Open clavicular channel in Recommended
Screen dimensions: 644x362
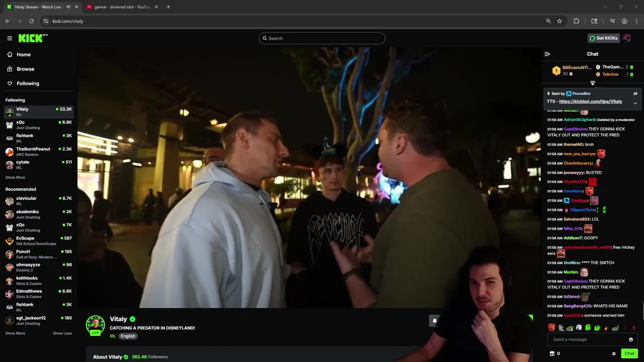coord(39,201)
